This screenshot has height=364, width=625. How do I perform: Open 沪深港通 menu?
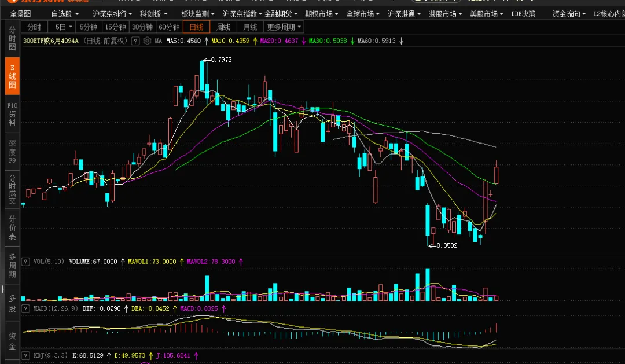(404, 14)
